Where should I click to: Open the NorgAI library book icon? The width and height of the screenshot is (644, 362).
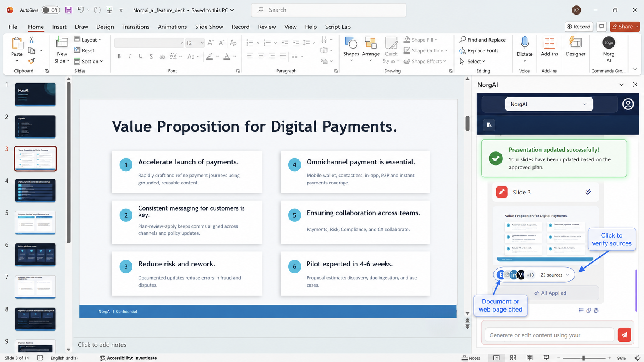489,125
